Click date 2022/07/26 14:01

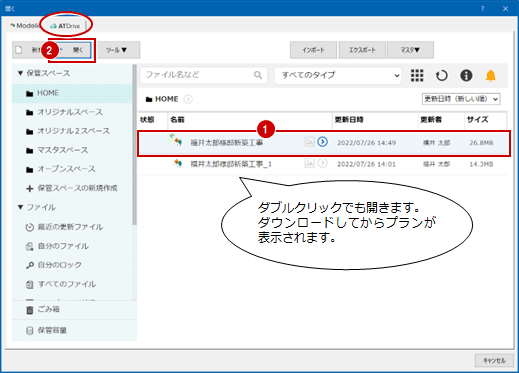tap(367, 164)
